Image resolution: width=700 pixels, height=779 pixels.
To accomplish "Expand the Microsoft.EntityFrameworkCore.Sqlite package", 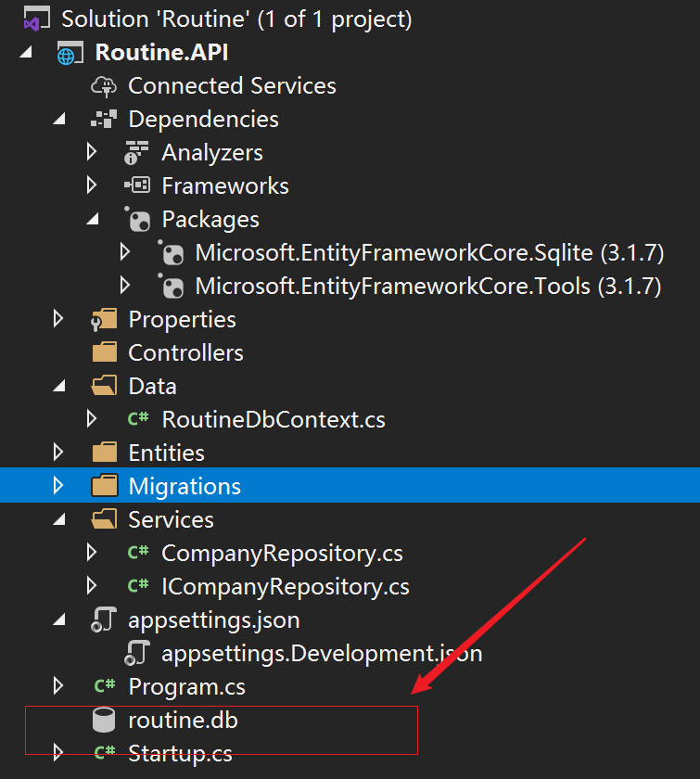I will click(x=126, y=252).
